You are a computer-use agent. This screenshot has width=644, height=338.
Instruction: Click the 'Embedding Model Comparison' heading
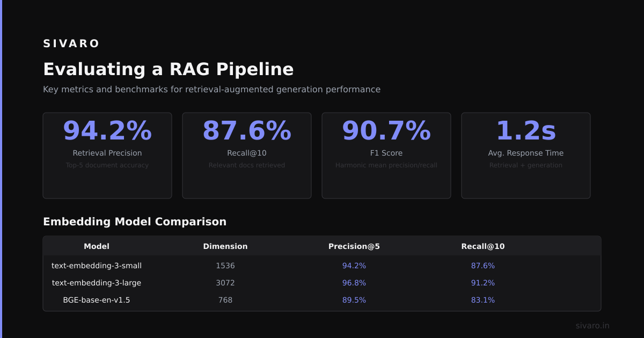(x=135, y=222)
